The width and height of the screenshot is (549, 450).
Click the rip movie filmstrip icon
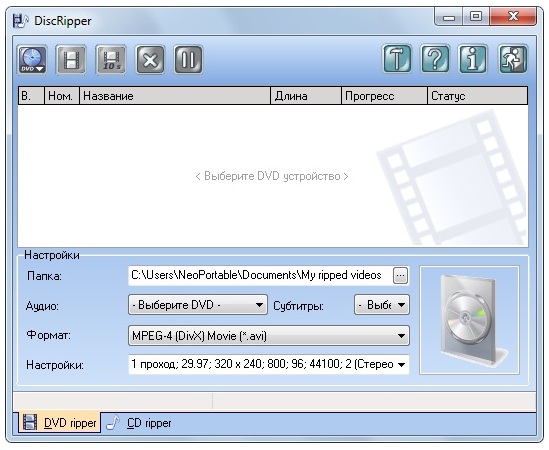coord(71,60)
